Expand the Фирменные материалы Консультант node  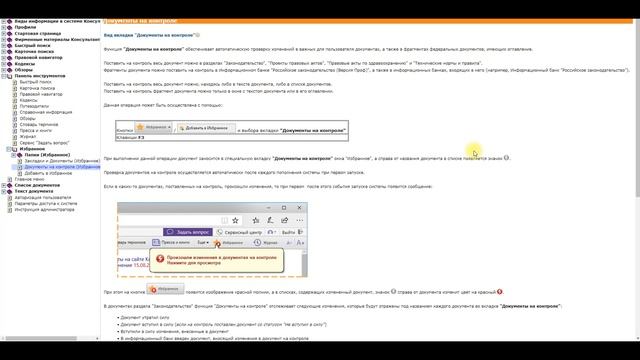[4, 40]
